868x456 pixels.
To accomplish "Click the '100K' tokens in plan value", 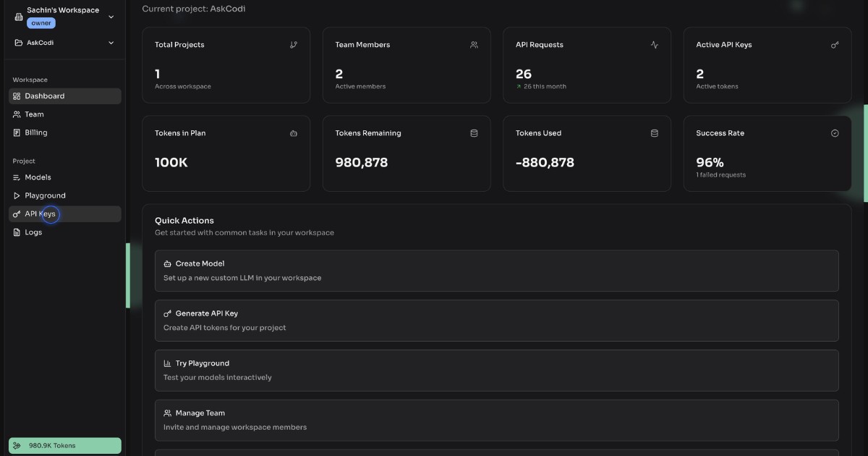I will tap(171, 163).
